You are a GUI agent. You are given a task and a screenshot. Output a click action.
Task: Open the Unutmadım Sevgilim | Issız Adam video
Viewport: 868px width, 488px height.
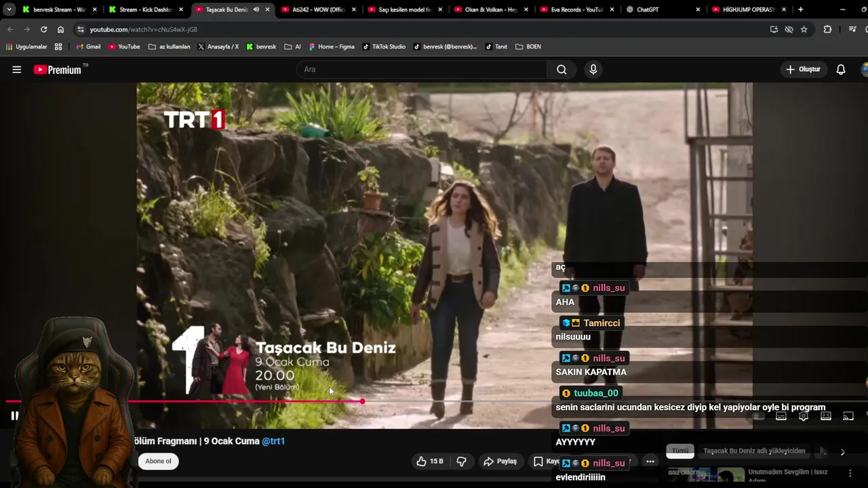pyautogui.click(x=788, y=476)
